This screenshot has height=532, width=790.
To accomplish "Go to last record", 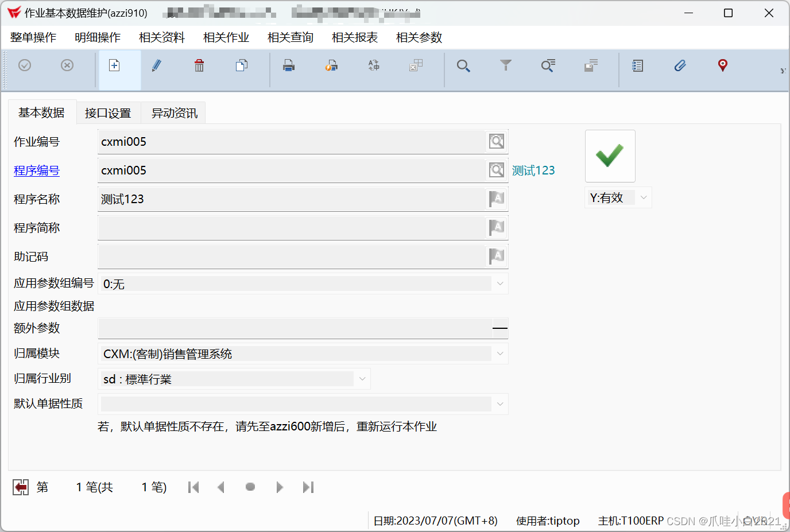I will coord(308,487).
